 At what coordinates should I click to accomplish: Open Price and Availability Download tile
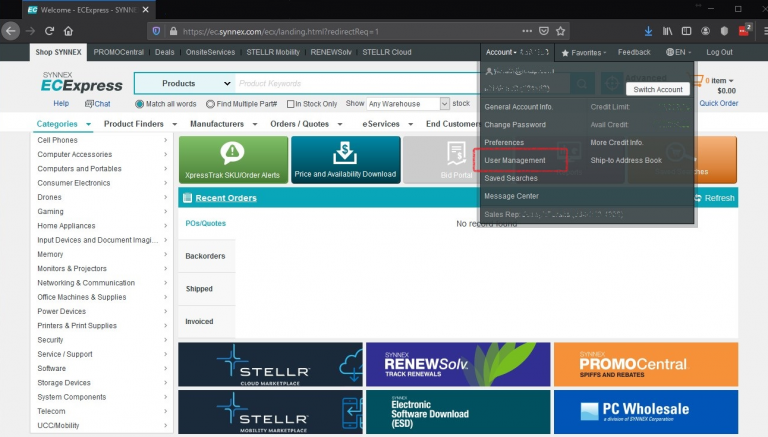345,160
